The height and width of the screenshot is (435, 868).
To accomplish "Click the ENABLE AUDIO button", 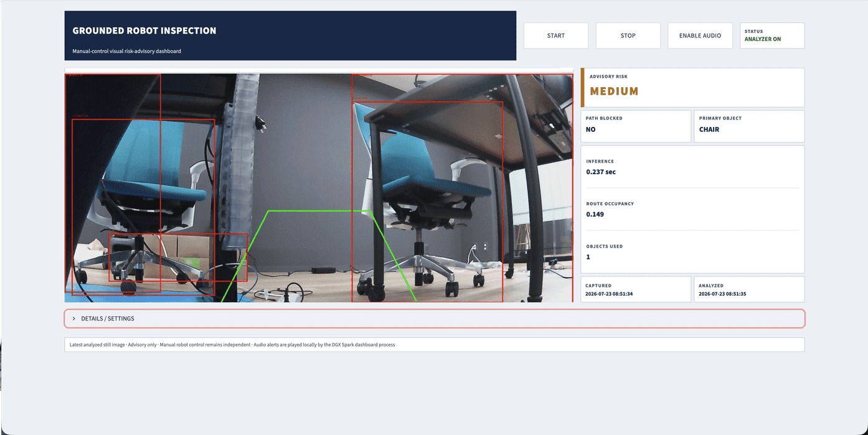I will [700, 35].
